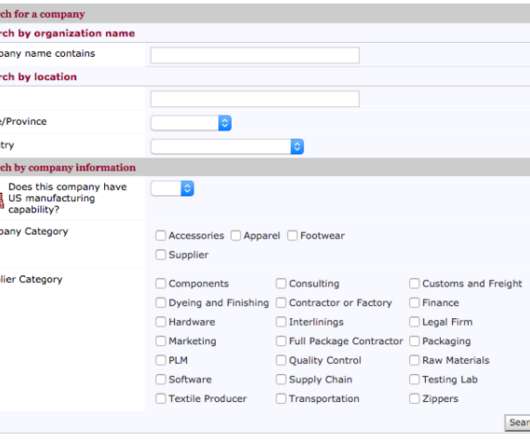
Task: Select the Quality Control checkbox
Action: [281, 360]
